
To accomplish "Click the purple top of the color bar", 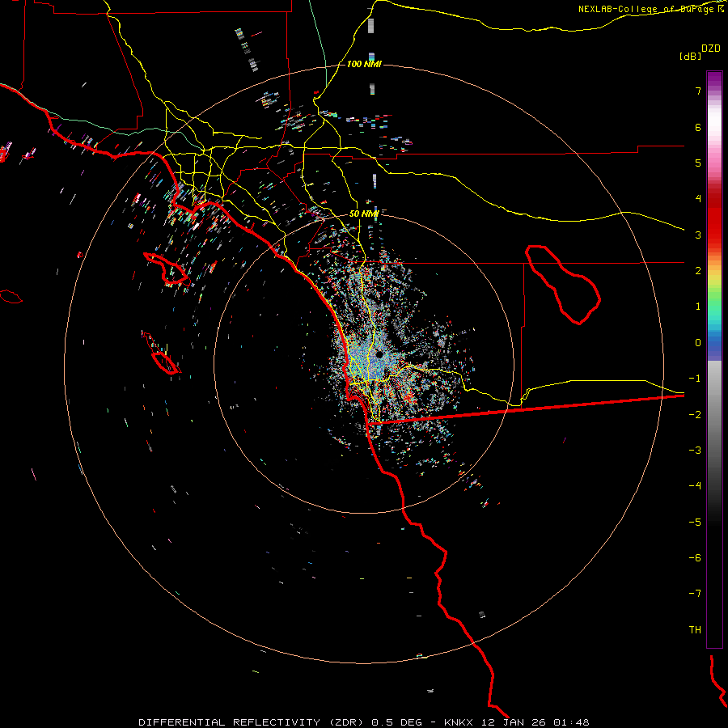I will click(x=714, y=78).
